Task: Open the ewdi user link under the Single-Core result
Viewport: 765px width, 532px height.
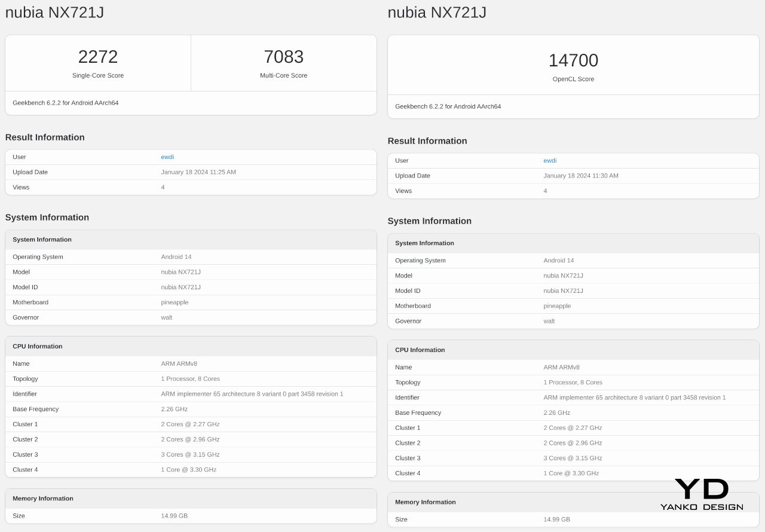Action: pos(167,157)
